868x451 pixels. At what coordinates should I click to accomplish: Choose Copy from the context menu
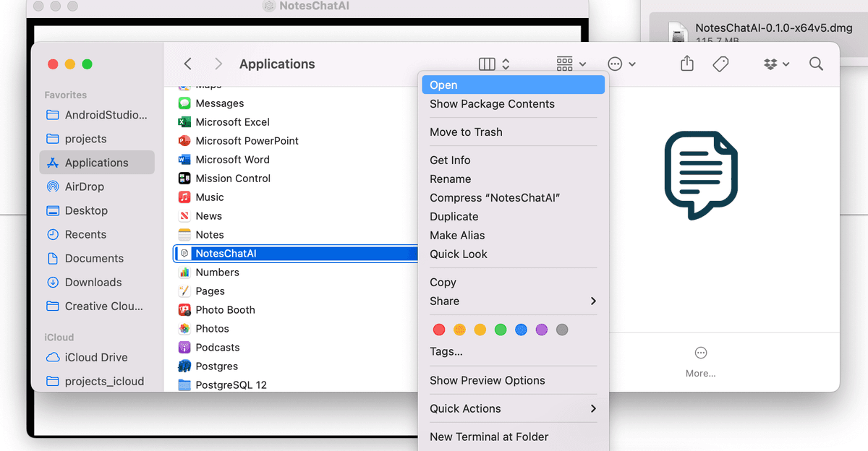pyautogui.click(x=514, y=283)
